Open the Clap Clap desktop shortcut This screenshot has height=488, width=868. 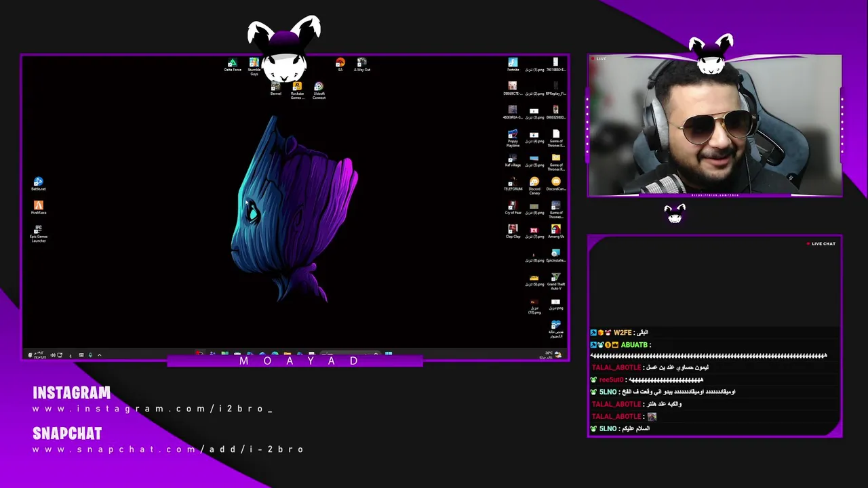pos(513,232)
